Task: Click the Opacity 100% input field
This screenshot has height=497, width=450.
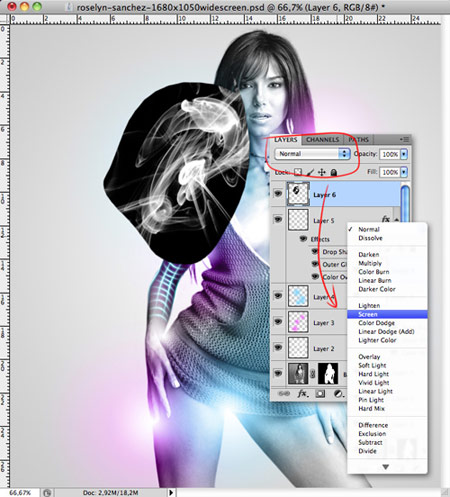Action: pos(390,154)
